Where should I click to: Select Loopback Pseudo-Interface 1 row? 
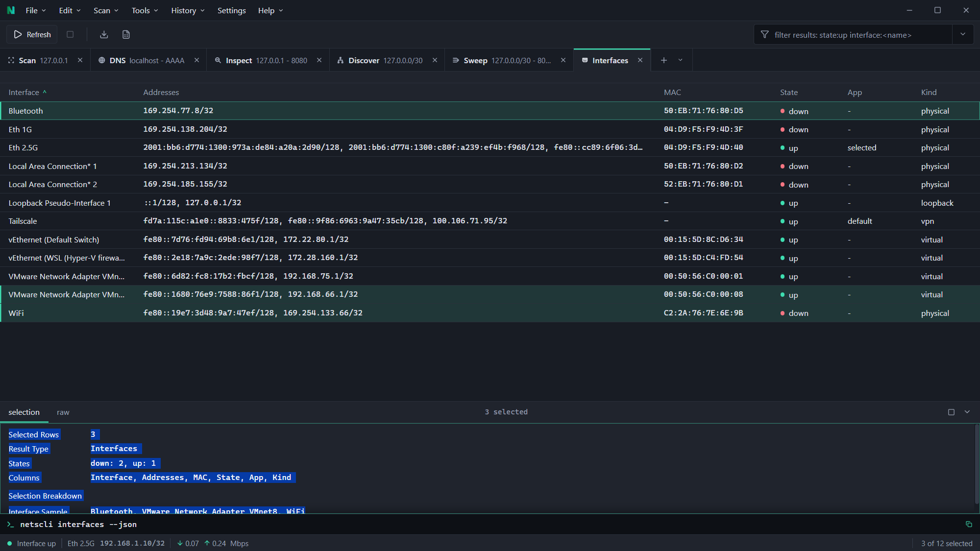coord(490,203)
